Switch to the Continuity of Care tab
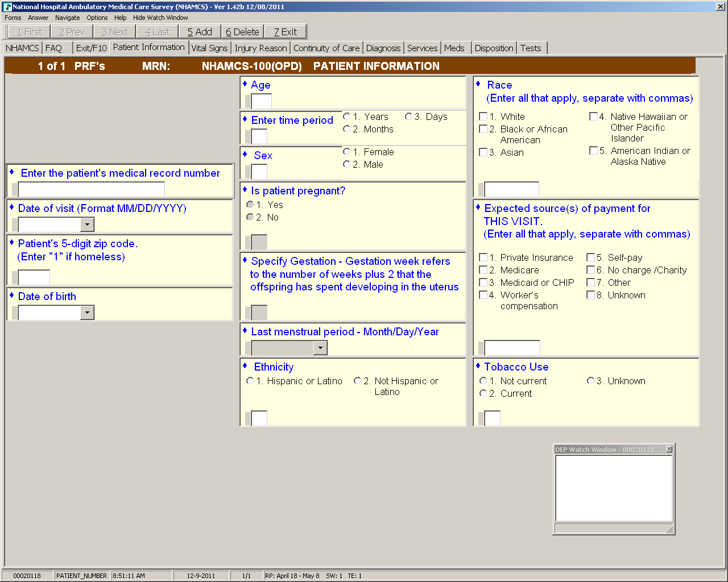Viewport: 728px width, 582px height. click(326, 48)
